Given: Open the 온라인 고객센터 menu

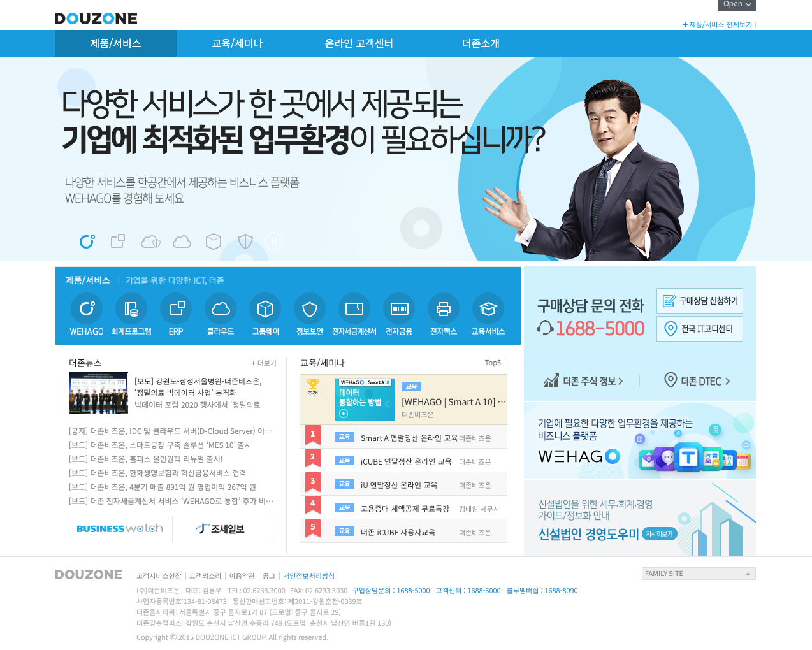Looking at the screenshot, I should [x=359, y=43].
